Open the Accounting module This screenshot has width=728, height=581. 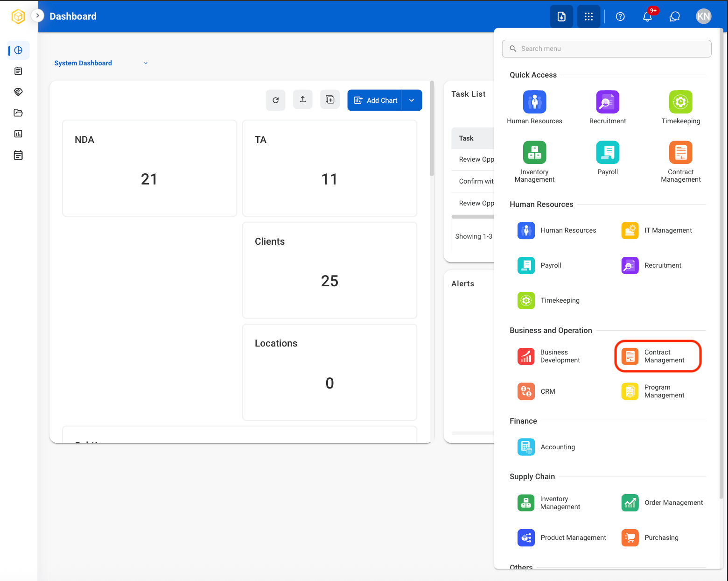[x=546, y=447]
